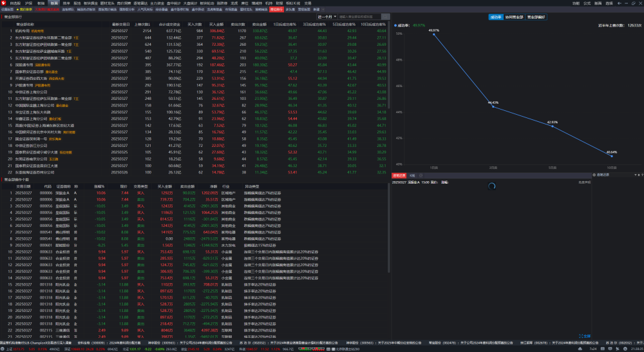
Task: Select the 中信证券上海分公司 row
Action: [194, 92]
